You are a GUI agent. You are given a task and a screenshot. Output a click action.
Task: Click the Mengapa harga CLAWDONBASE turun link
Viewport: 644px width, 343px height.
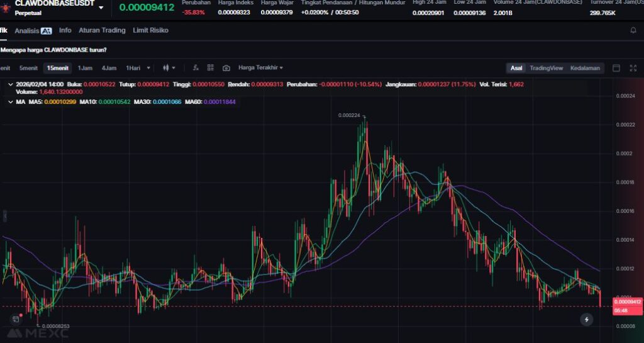[54, 50]
